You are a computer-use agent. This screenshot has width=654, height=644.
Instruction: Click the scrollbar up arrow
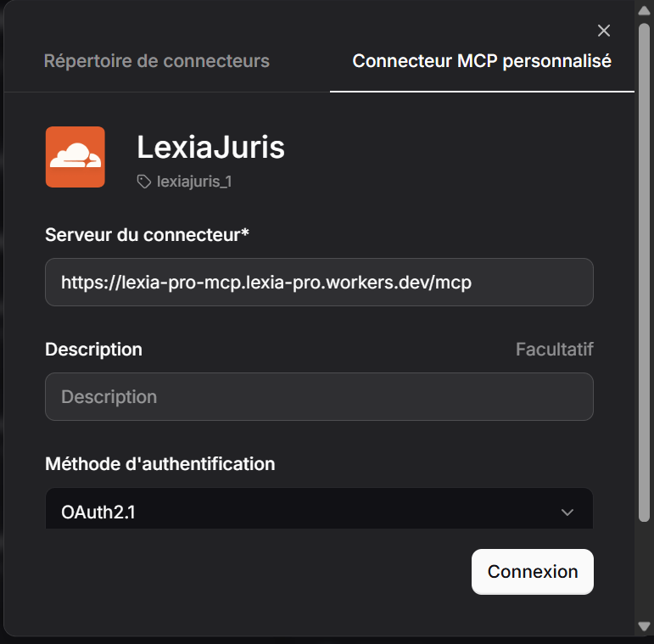click(x=645, y=10)
